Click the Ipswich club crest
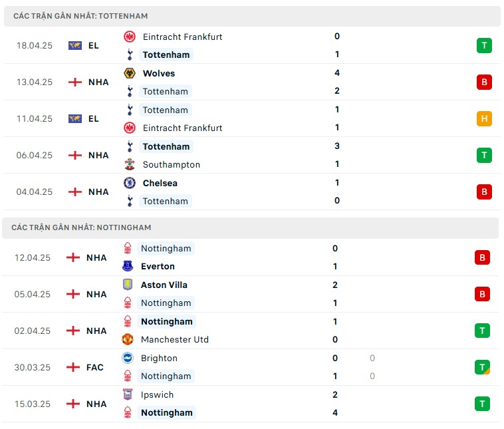This screenshot has height=429, width=504. coord(128,394)
